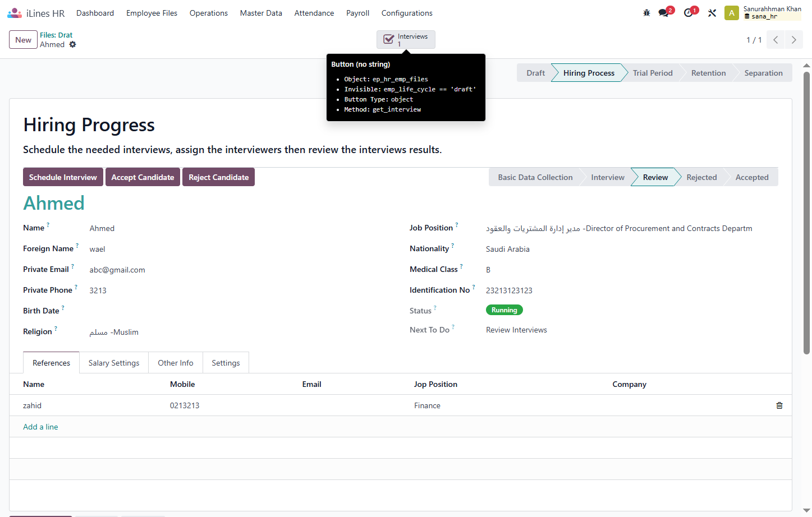Open the Payroll menu
Screen dimensions: 812x517
(x=357, y=13)
